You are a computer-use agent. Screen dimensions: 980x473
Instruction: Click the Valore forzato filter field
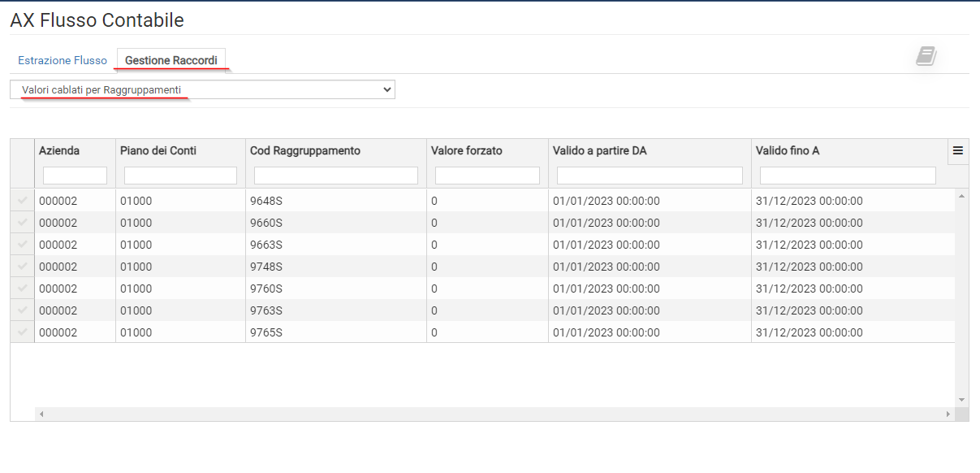click(487, 176)
